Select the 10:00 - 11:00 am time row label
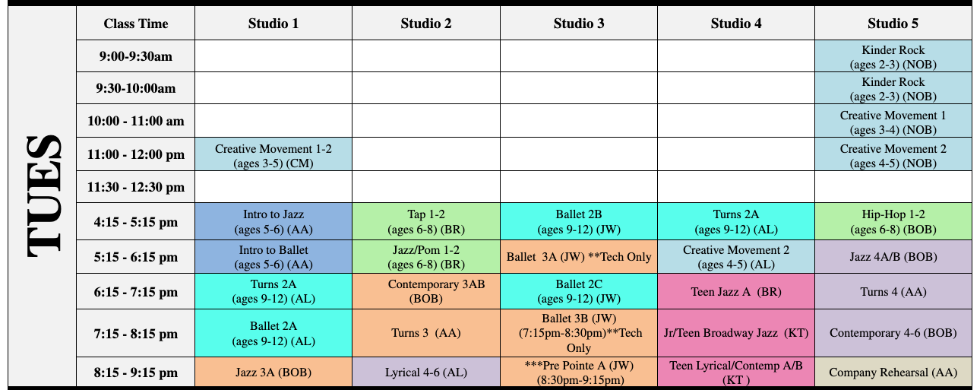The image size is (980, 390). tap(136, 121)
